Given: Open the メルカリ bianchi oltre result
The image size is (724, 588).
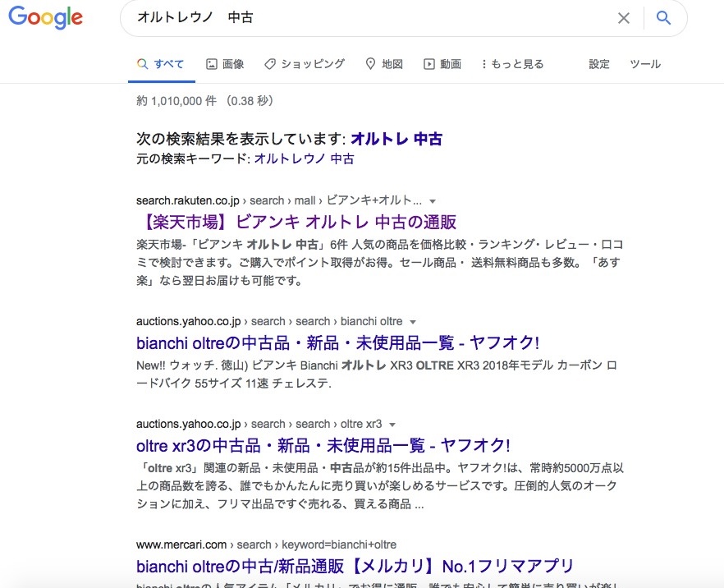Looking at the screenshot, I should coord(355,566).
